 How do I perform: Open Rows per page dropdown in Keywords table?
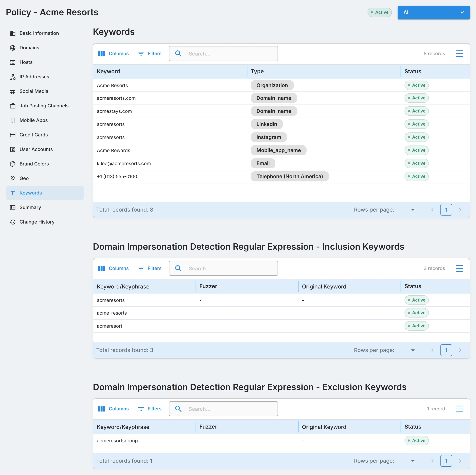coord(413,210)
